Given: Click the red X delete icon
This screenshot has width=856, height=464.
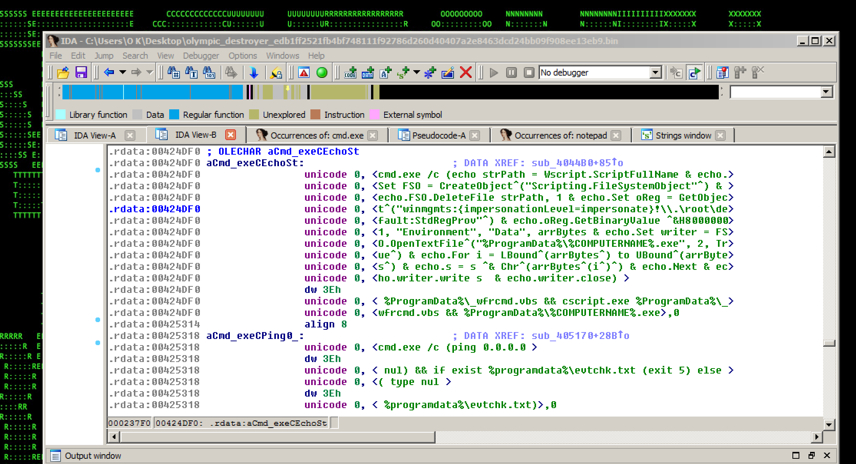Looking at the screenshot, I should click(466, 73).
